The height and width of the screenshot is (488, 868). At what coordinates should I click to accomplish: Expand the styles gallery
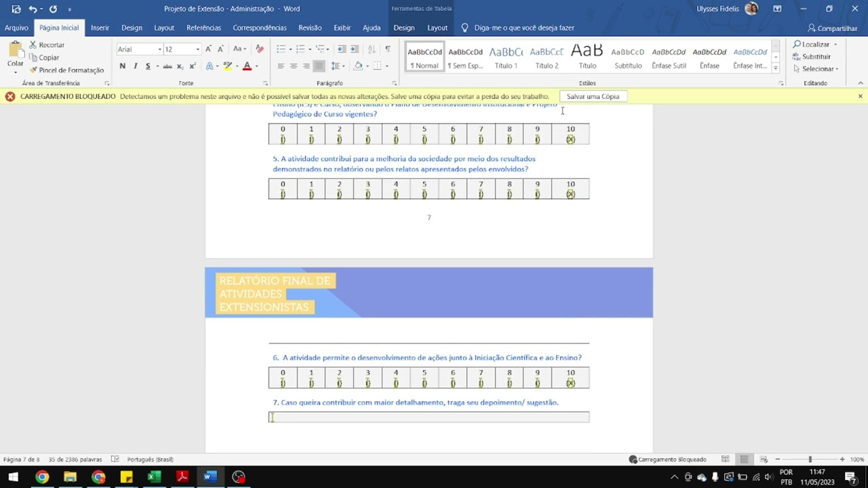click(776, 68)
